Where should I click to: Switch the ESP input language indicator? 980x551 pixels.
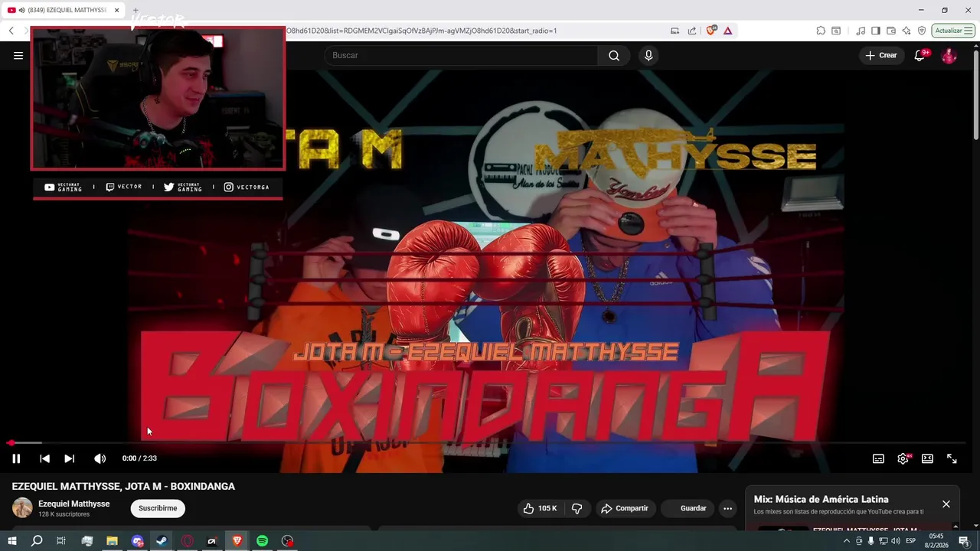click(911, 541)
